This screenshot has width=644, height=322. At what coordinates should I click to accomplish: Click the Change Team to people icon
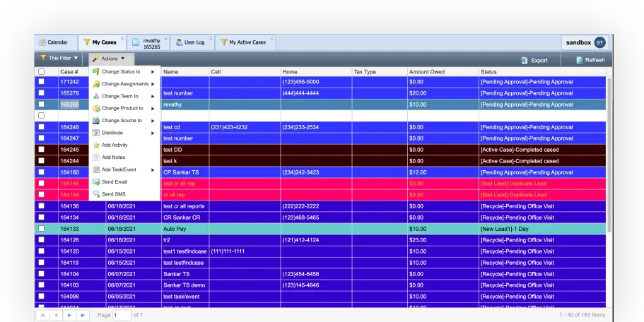(96, 97)
